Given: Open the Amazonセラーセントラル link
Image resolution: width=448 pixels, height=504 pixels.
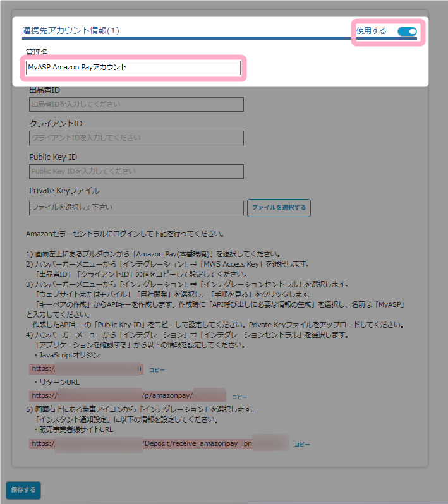Looking at the screenshot, I should click(66, 234).
